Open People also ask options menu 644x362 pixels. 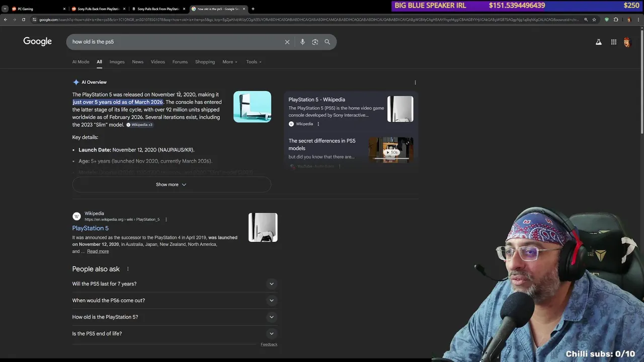pyautogui.click(x=128, y=269)
